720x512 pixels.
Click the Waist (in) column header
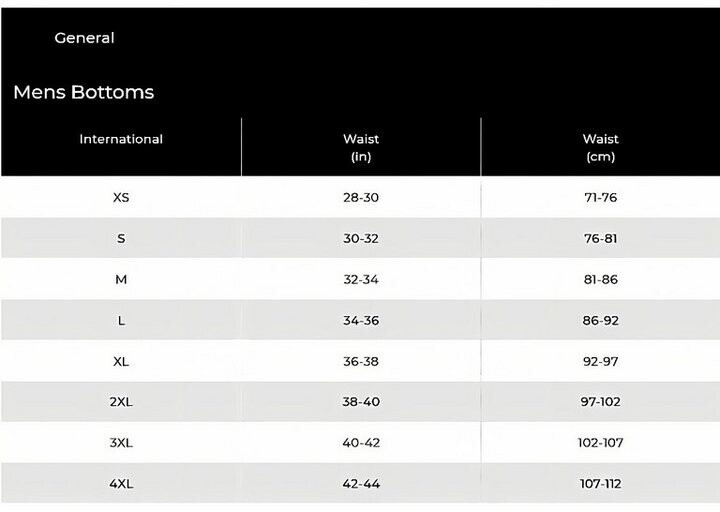(361, 148)
